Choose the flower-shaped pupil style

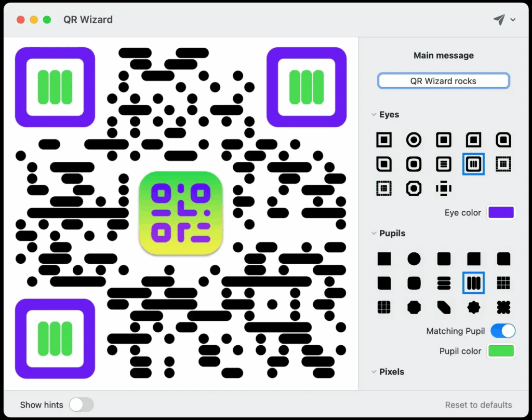pyautogui.click(x=474, y=307)
